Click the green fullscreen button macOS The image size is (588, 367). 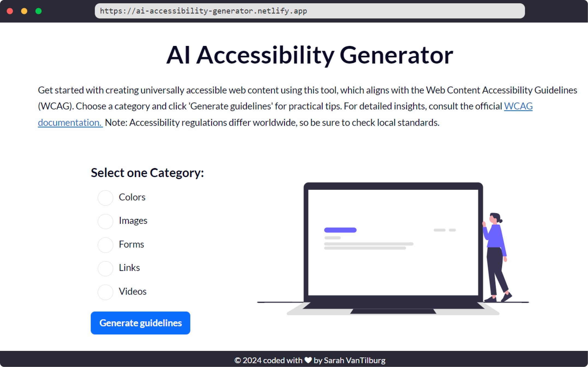tap(38, 11)
